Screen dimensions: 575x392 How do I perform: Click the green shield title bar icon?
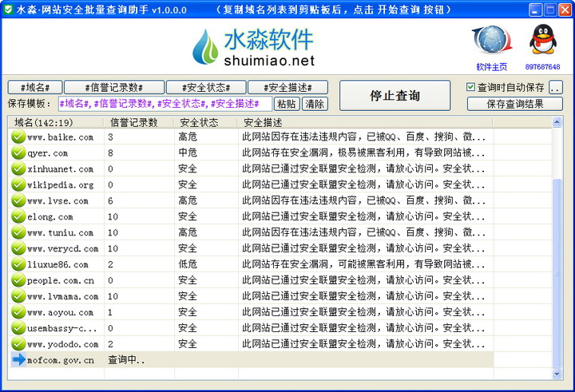[x=8, y=9]
